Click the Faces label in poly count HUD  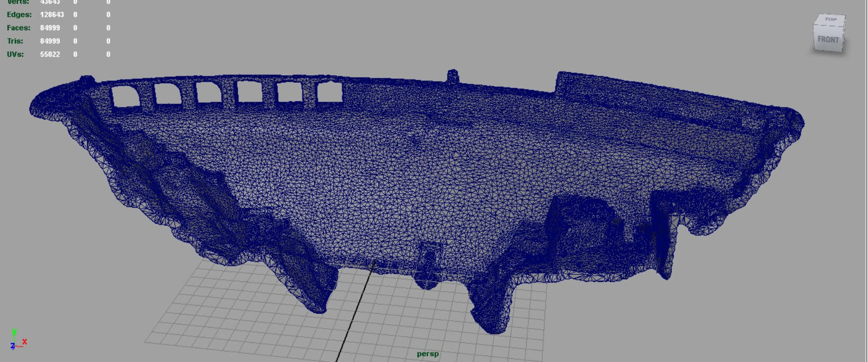pyautogui.click(x=19, y=28)
